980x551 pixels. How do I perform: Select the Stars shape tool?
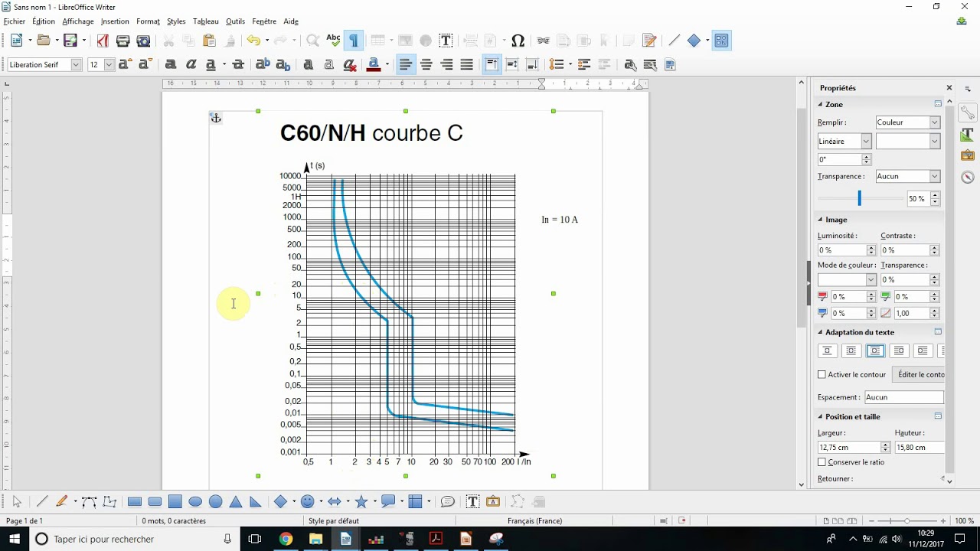361,502
